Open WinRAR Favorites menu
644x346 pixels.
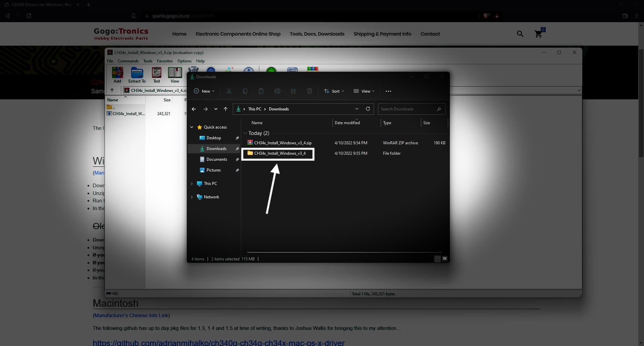[x=165, y=61]
